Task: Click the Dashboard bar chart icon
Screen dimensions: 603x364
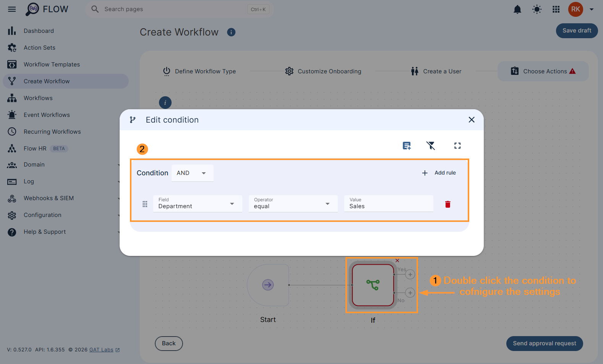Action: pyautogui.click(x=12, y=31)
